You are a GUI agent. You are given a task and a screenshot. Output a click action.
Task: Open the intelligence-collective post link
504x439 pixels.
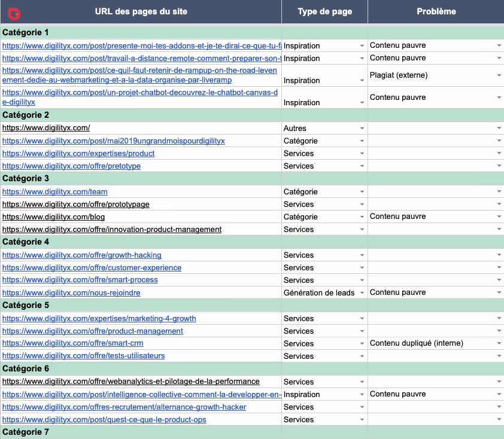pyautogui.click(x=142, y=394)
